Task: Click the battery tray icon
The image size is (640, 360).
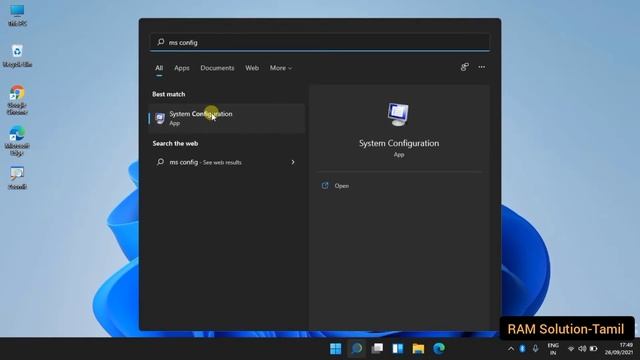Action: coord(593,349)
